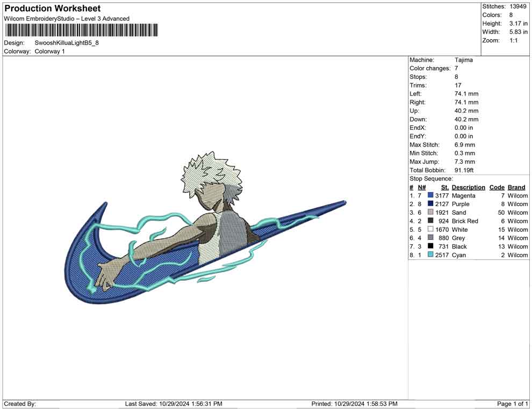Click the Machine value 'Tajima'
Screen dimensions: 532x409
tap(463, 60)
